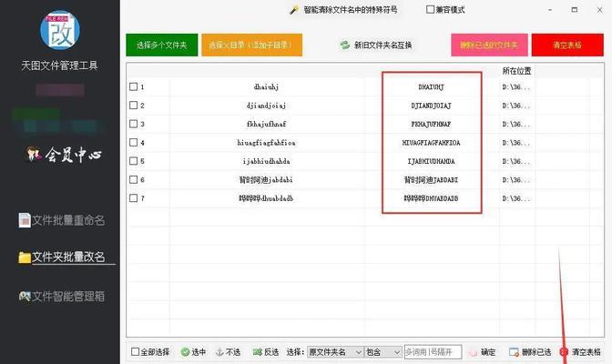Screen dimensions: 612x364
Task: Select the original name cell djiandjoiaj
Action: 267,106
